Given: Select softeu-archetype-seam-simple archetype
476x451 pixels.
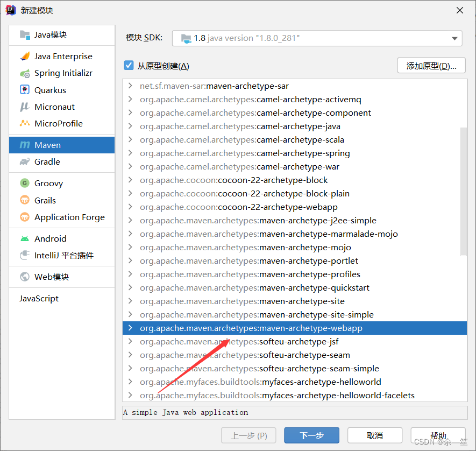Looking at the screenshot, I should click(x=294, y=368).
